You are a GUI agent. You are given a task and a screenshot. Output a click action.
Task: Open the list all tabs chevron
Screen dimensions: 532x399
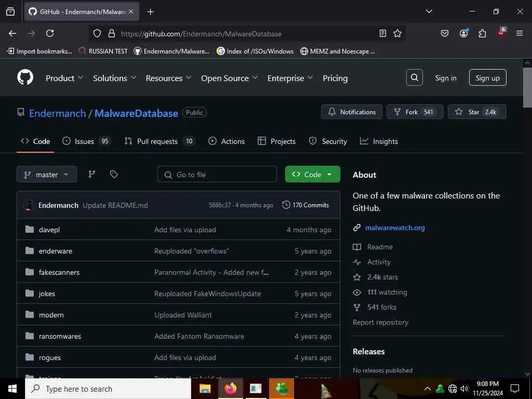[x=429, y=11]
